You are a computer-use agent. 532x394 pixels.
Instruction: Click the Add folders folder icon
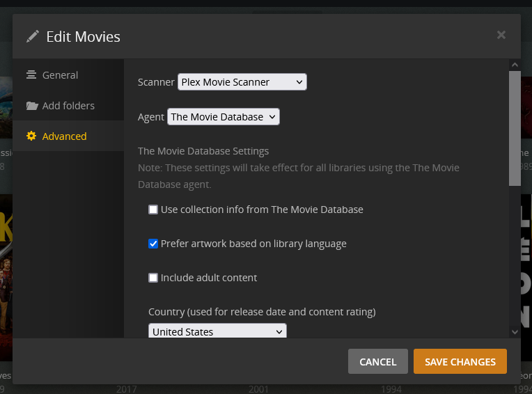click(x=32, y=106)
